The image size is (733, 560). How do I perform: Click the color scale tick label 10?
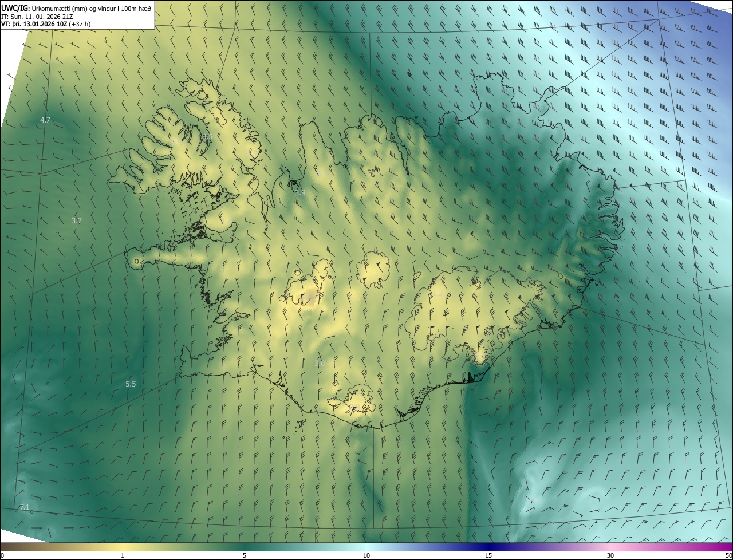(366, 555)
